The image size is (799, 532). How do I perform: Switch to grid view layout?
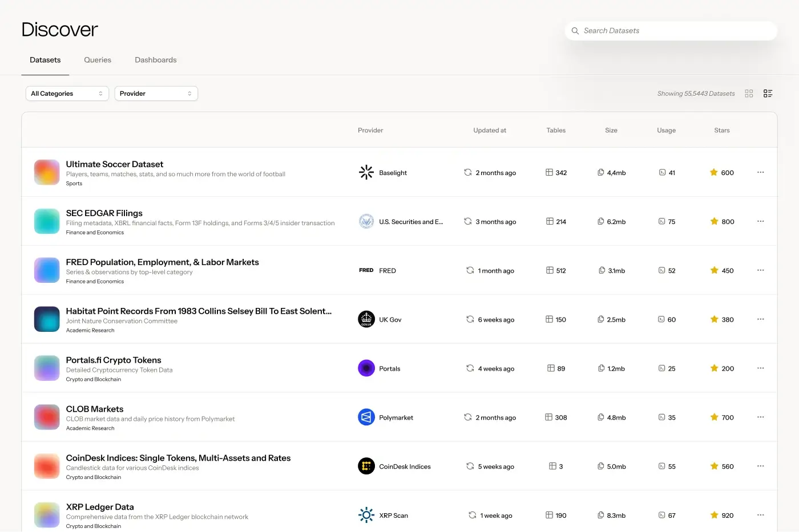[749, 94]
